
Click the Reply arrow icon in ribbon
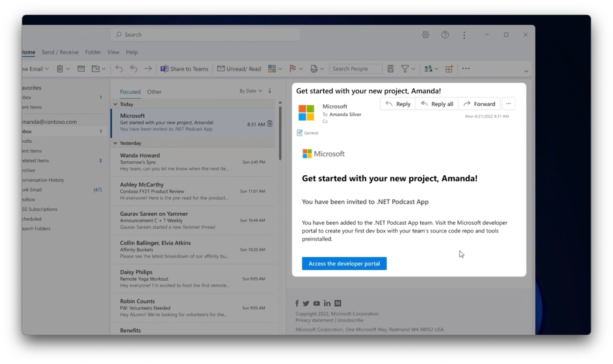coord(119,69)
